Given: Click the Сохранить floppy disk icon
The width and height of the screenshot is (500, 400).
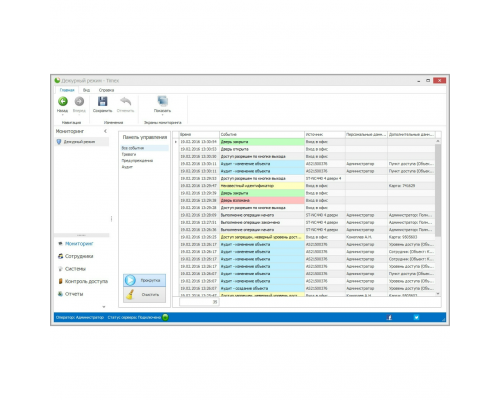Looking at the screenshot, I should (x=102, y=101).
